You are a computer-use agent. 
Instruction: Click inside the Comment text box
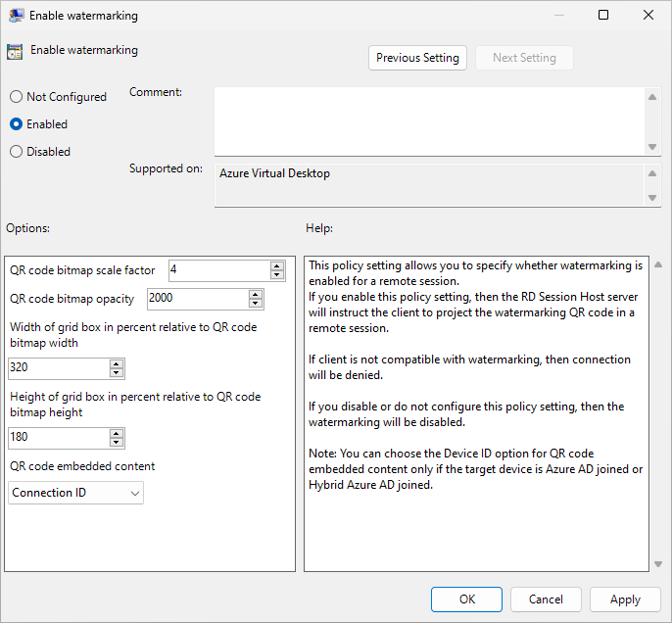pyautogui.click(x=430, y=121)
